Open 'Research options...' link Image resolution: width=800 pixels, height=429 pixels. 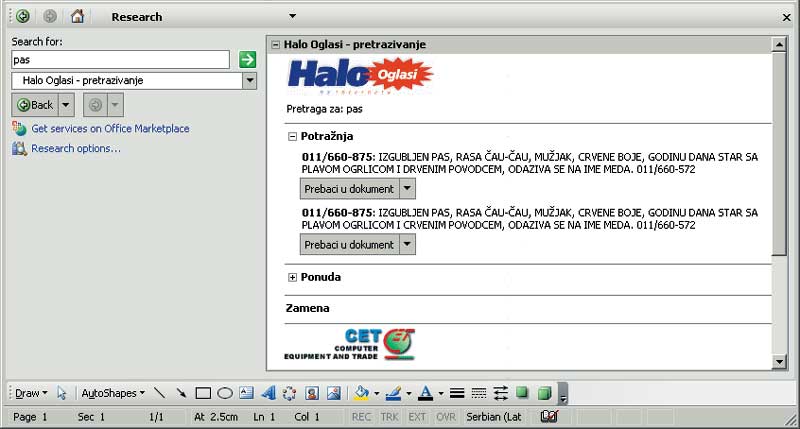click(76, 148)
